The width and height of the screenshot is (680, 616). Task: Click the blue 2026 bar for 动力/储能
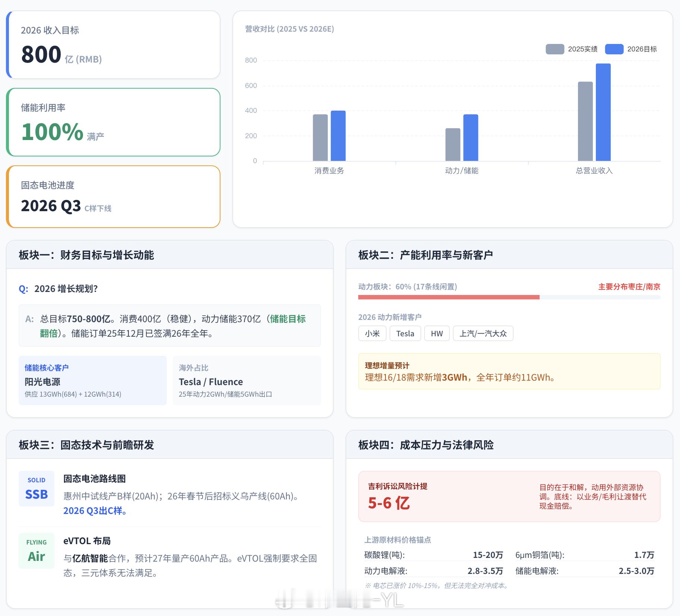471,138
